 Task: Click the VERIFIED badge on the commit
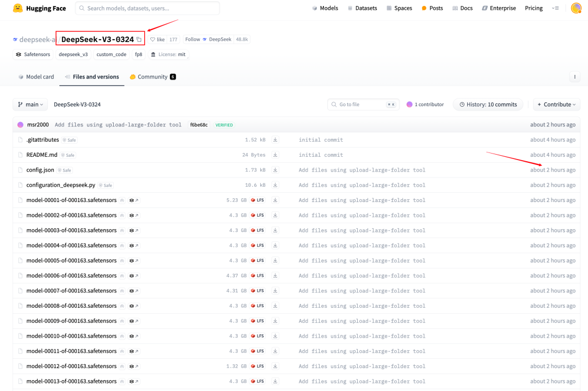tap(224, 125)
